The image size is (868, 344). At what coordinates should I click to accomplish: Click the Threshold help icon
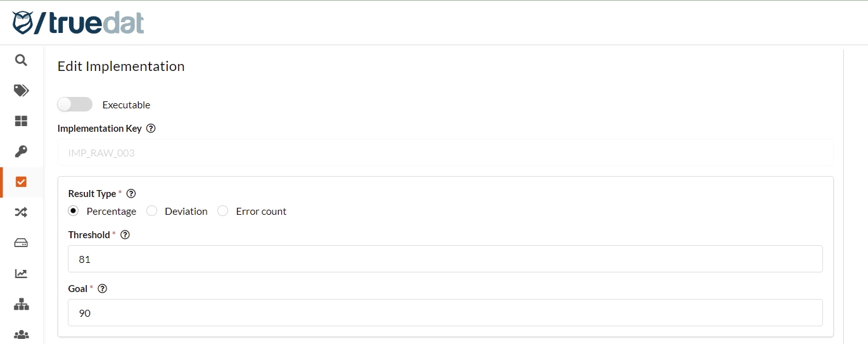[x=125, y=234]
